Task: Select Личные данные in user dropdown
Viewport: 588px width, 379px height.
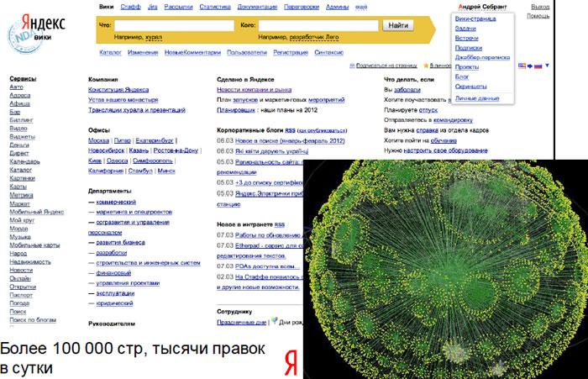Action: coord(477,98)
